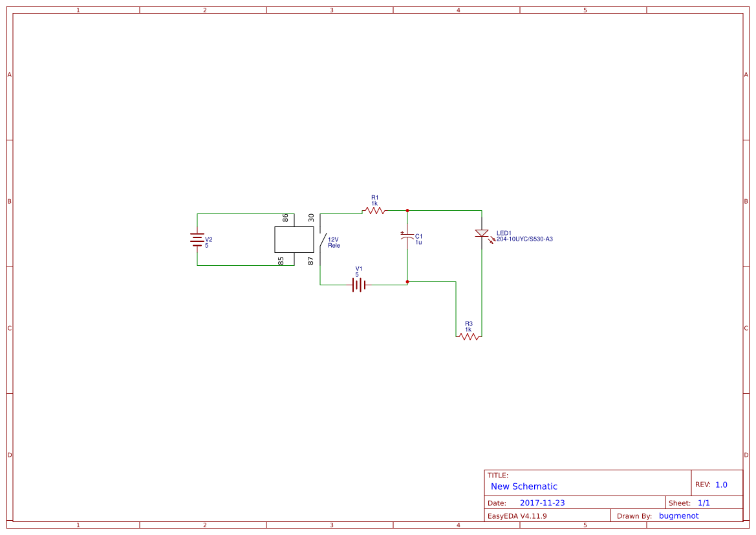Click the 12V Rele switch contact symbol
This screenshot has height=535, width=756.
point(323,239)
